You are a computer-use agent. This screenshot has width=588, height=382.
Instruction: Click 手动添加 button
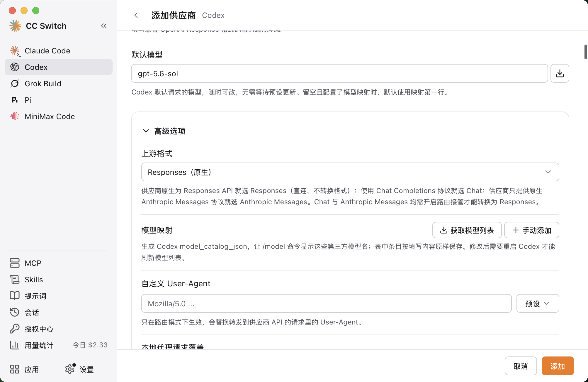coord(532,230)
